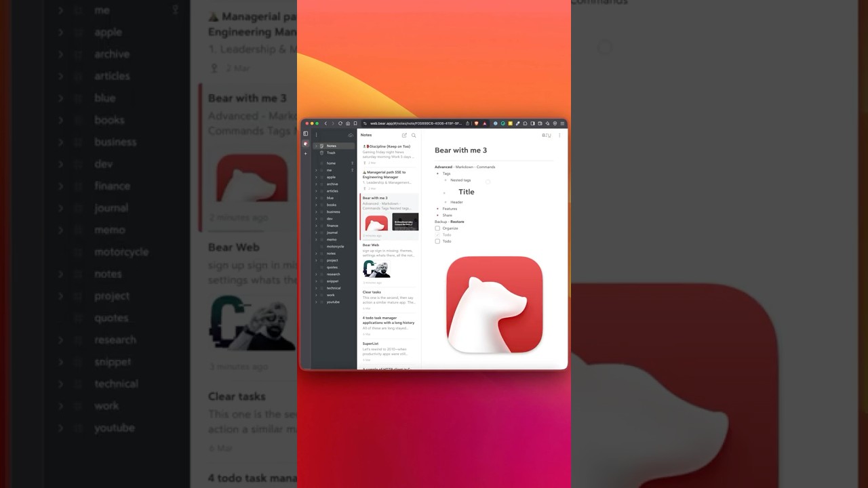Click the pen extension icon in toolbar
The height and width of the screenshot is (488, 868).
click(x=517, y=123)
